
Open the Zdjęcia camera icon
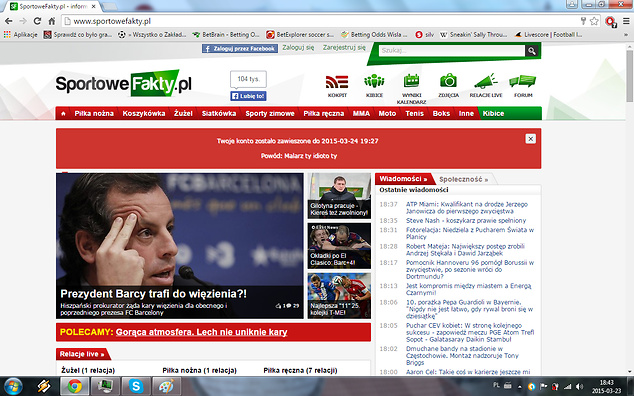448,81
